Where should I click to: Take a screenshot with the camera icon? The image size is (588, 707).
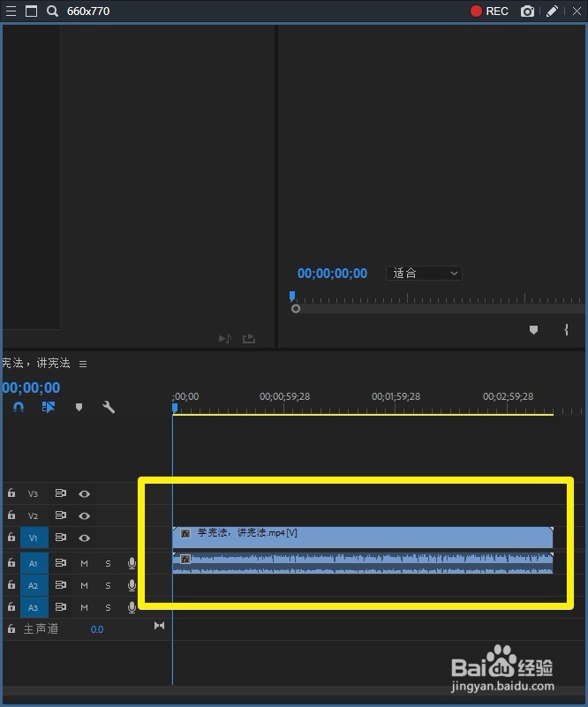point(527,11)
